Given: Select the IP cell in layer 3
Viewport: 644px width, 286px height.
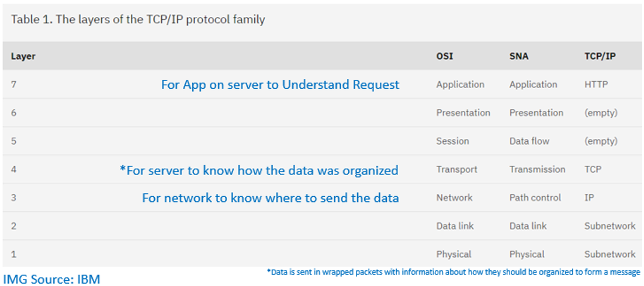Looking at the screenshot, I should [x=588, y=198].
